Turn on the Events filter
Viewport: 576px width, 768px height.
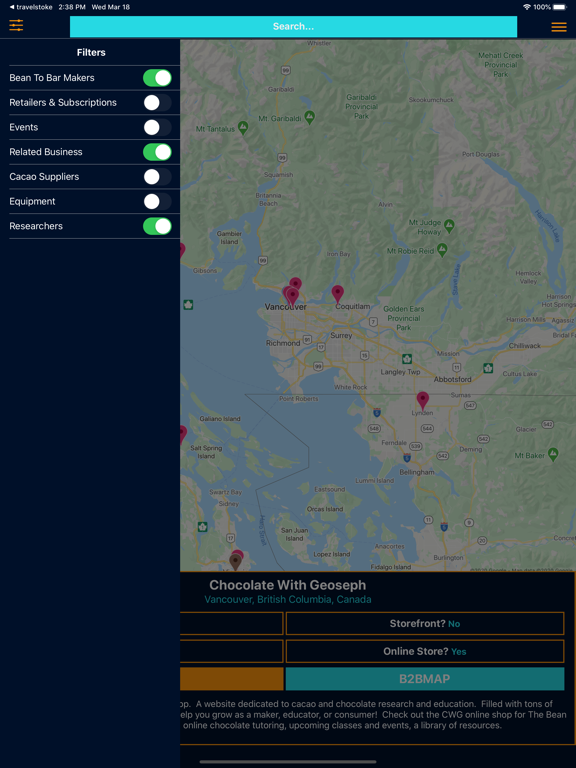pos(157,127)
